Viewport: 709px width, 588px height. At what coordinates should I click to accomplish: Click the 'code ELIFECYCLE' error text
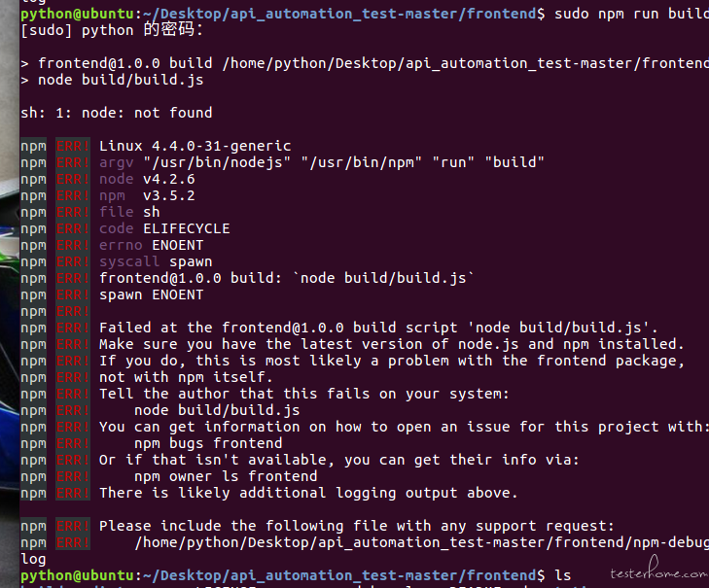(164, 228)
